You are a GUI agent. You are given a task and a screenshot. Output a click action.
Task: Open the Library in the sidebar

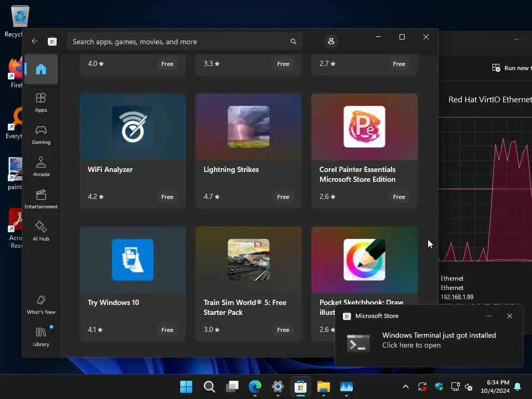tap(41, 337)
